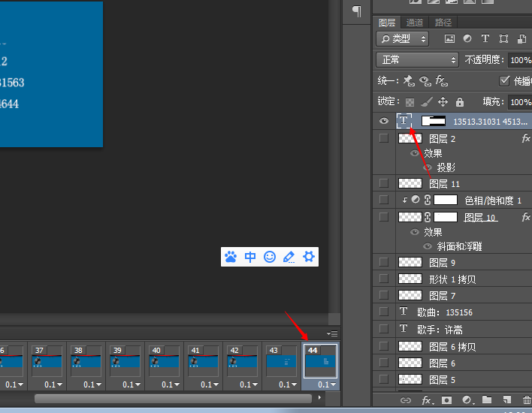Show 图层 11 layer

[384, 183]
